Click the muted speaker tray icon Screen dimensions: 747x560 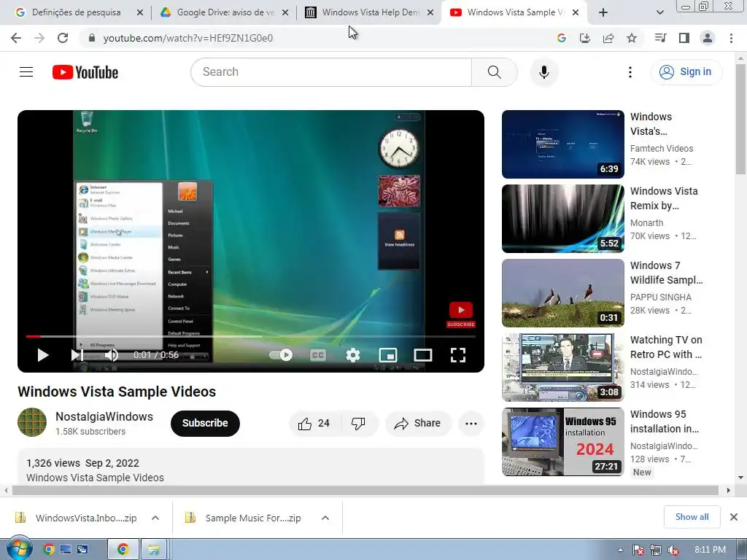click(673, 550)
